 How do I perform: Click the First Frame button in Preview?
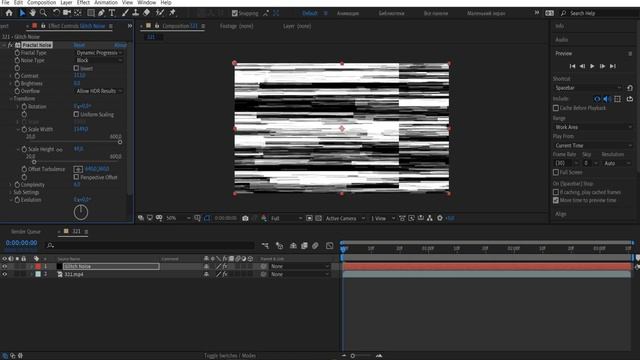(572, 66)
